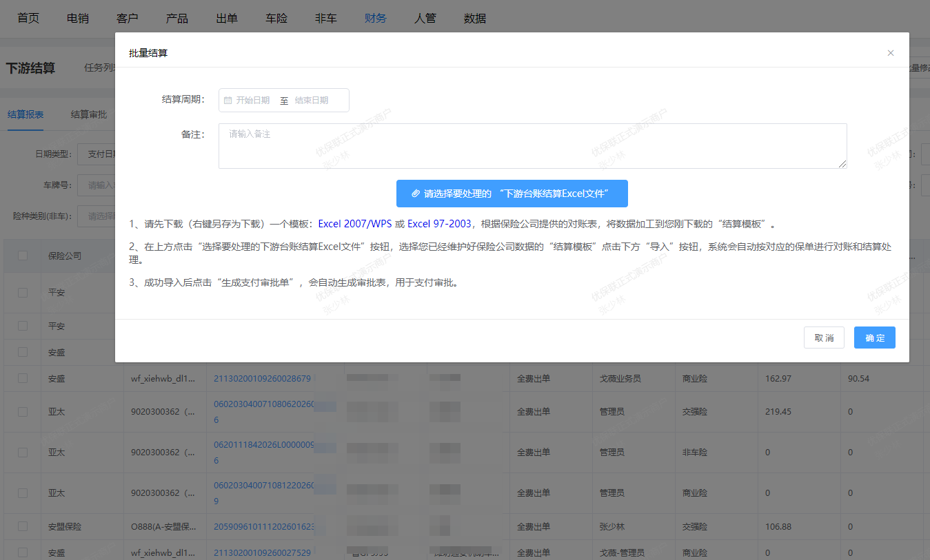Open the 首页 top menu

click(x=28, y=19)
